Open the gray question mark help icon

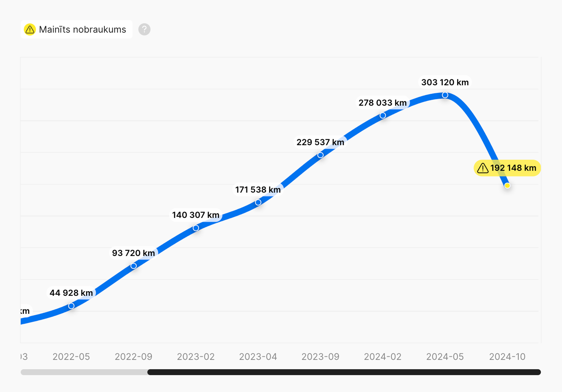[144, 29]
